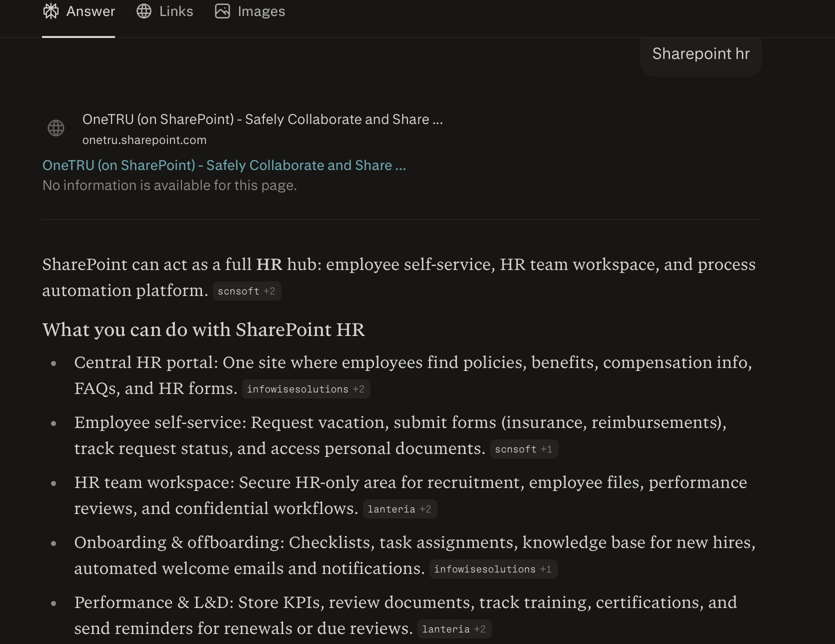Open the infowisesolutions citation under Central HR portal
The image size is (835, 644).
[306, 388]
